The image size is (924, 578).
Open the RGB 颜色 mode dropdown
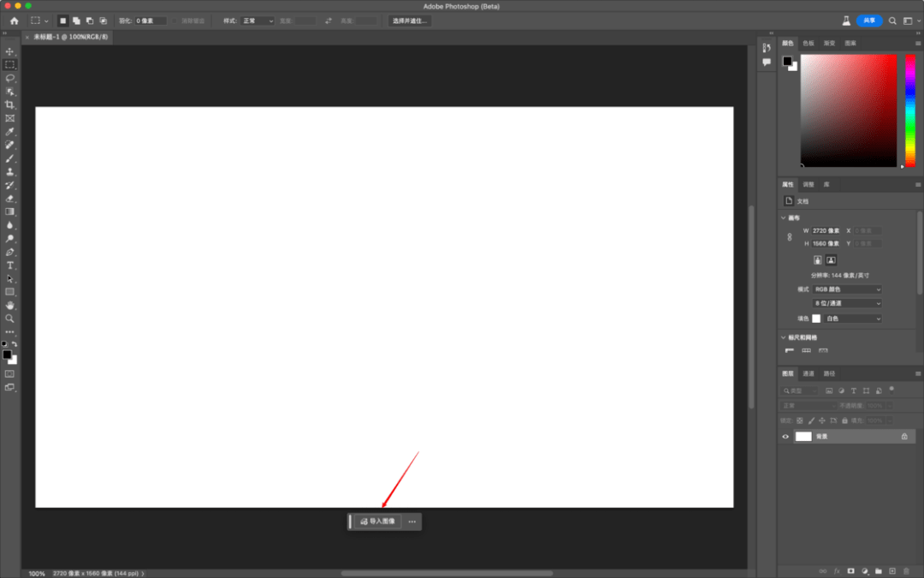pos(847,289)
